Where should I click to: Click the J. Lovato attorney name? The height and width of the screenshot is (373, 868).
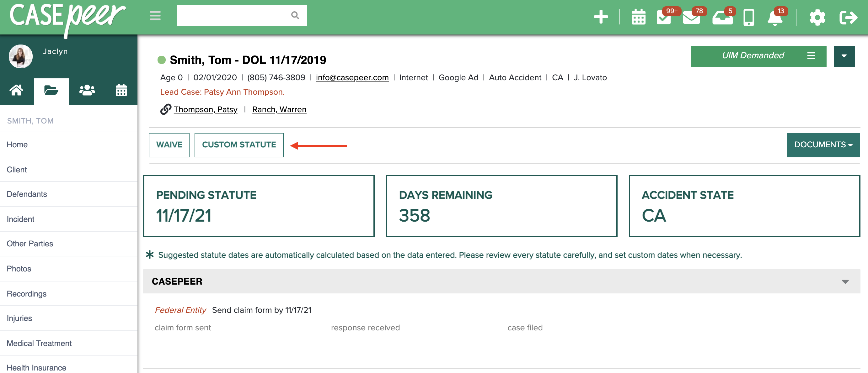tap(590, 77)
